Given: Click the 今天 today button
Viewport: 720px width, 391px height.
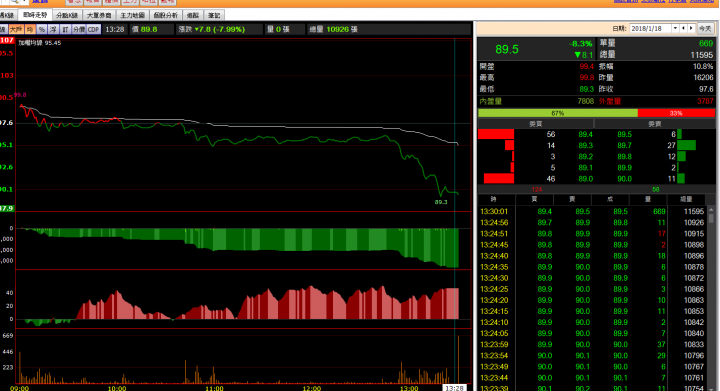Looking at the screenshot, I should coord(705,28).
